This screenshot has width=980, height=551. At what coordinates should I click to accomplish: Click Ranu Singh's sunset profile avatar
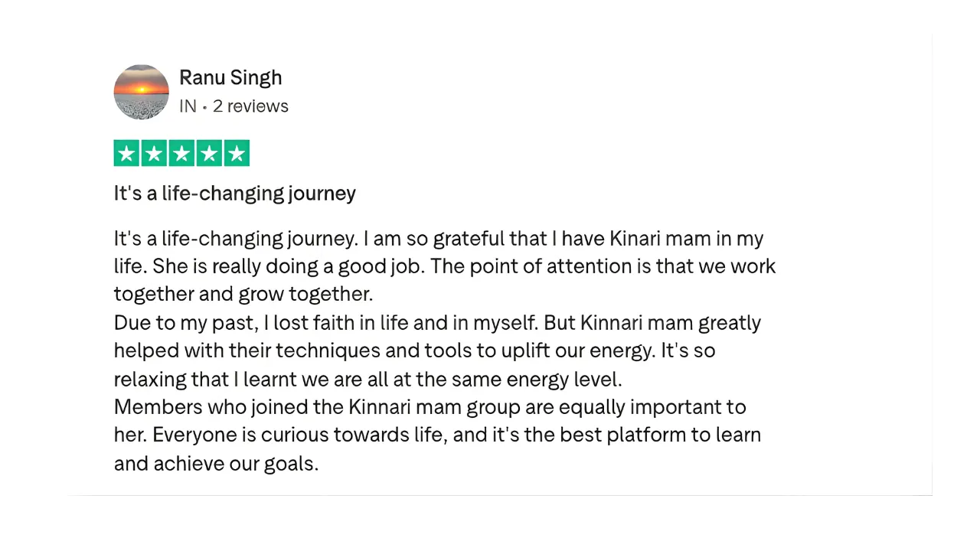coord(141,92)
